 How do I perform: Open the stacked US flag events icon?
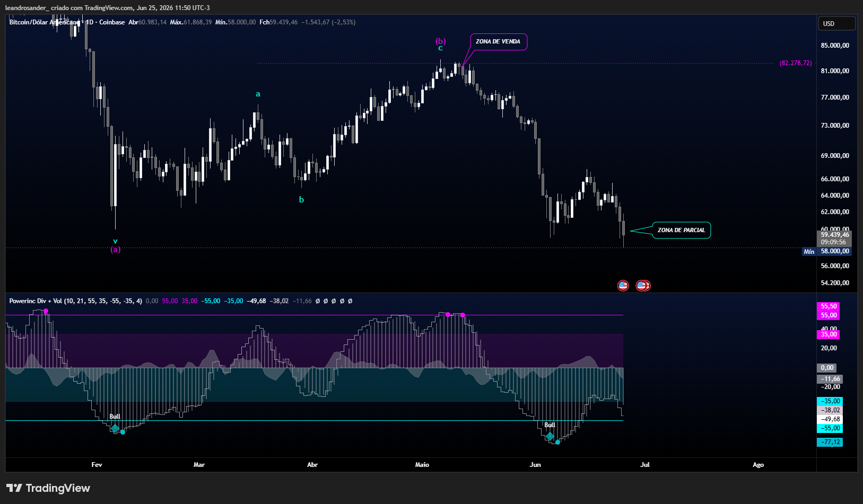643,286
